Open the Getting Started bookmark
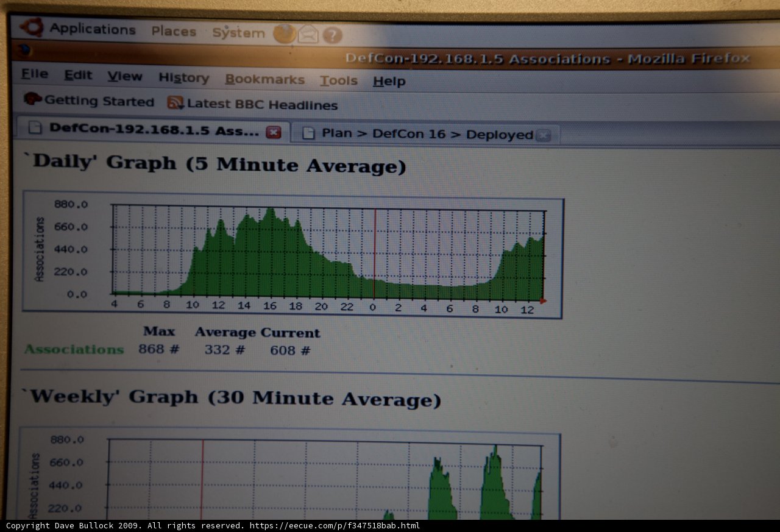Image resolution: width=780 pixels, height=532 pixels. [99, 101]
